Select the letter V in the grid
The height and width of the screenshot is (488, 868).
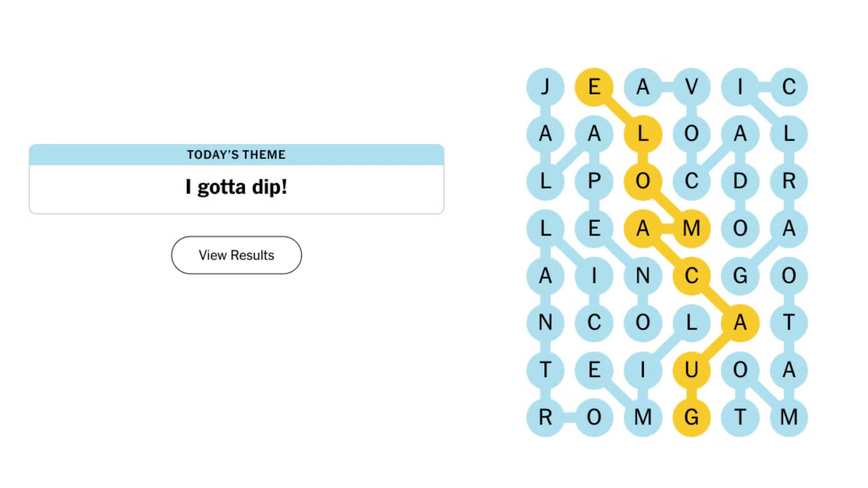click(691, 87)
